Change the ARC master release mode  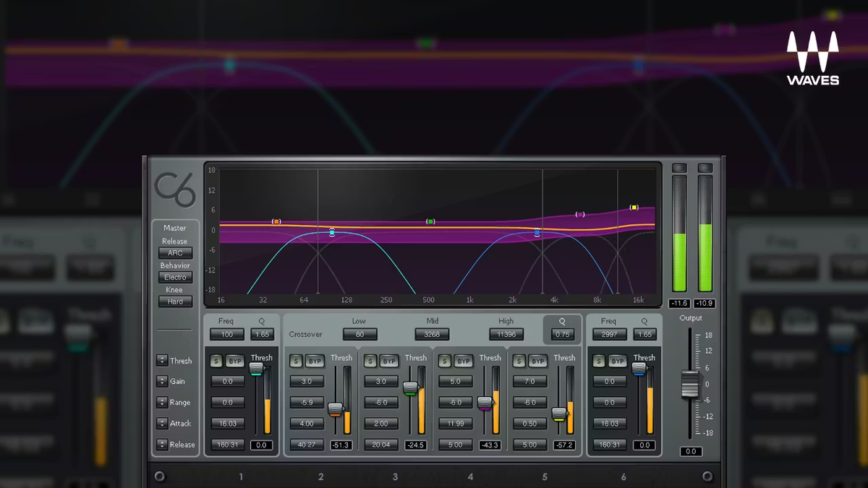(176, 253)
